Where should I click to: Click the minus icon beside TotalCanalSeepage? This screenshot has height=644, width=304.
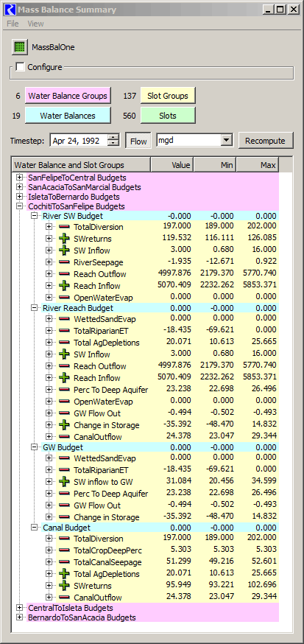coord(64,562)
